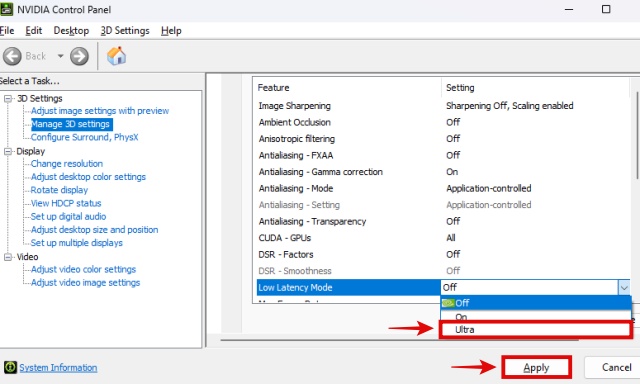Click the Apply button

pyautogui.click(x=536, y=368)
